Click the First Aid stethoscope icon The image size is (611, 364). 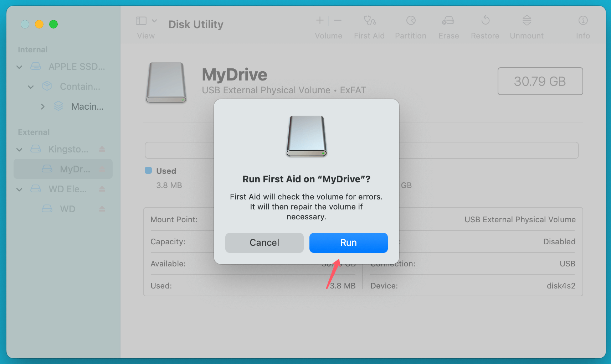(369, 21)
